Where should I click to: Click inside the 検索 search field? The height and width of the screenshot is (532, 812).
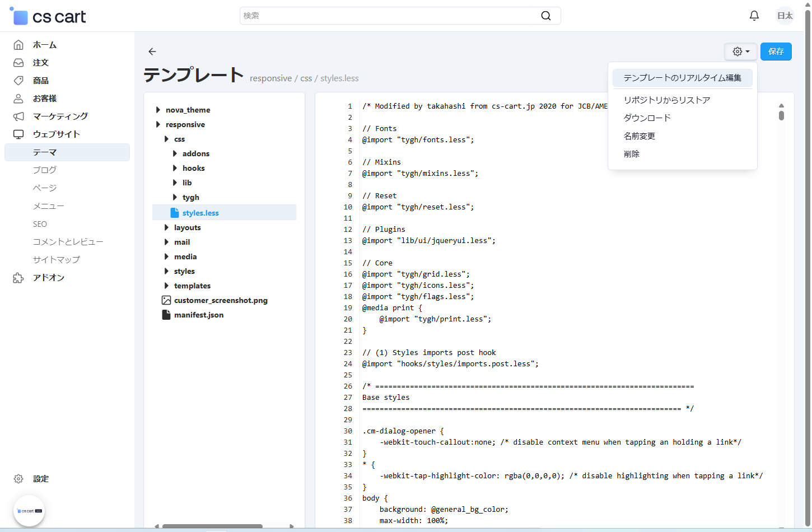click(386, 16)
